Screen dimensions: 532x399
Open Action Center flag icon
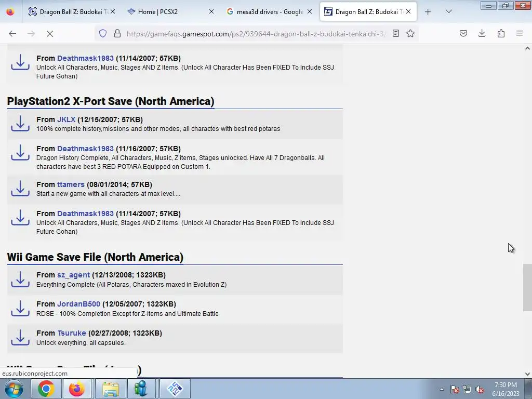click(x=455, y=389)
